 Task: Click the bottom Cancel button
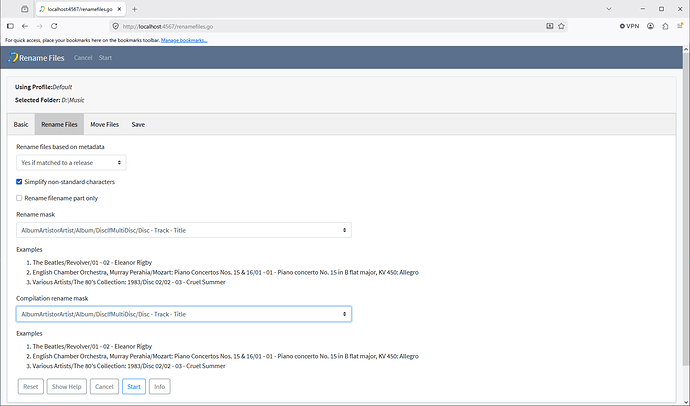[x=104, y=387]
